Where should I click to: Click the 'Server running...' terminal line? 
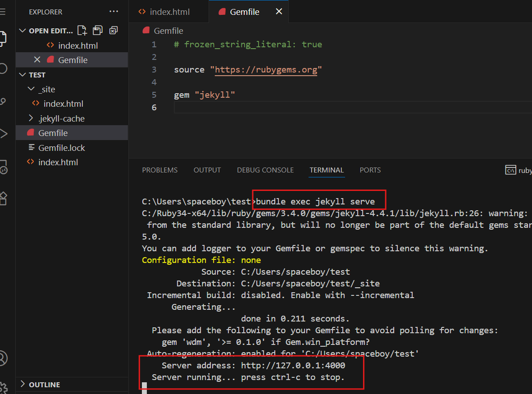[x=248, y=377]
